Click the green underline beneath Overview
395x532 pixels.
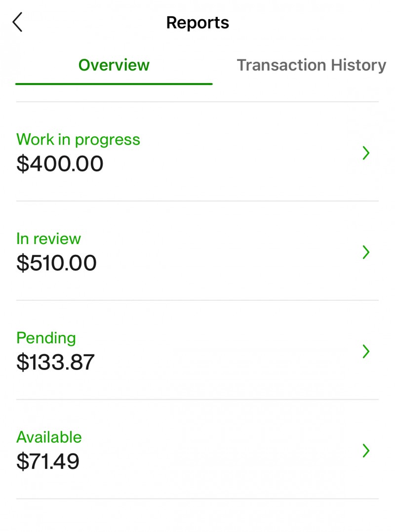point(114,84)
